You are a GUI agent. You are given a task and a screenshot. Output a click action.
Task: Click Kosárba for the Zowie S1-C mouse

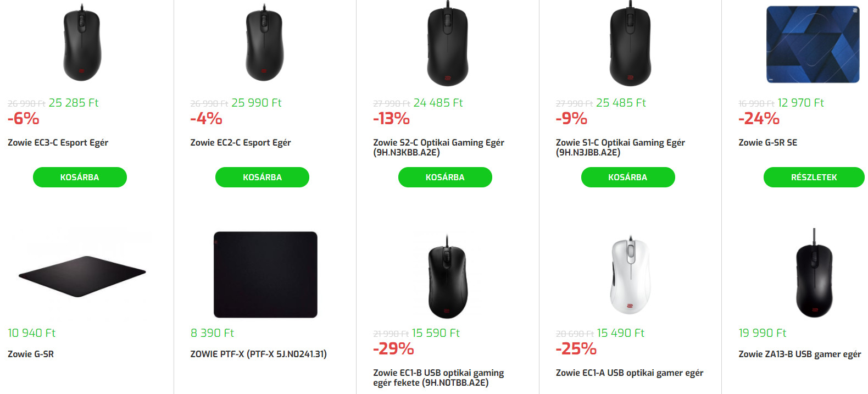click(627, 177)
